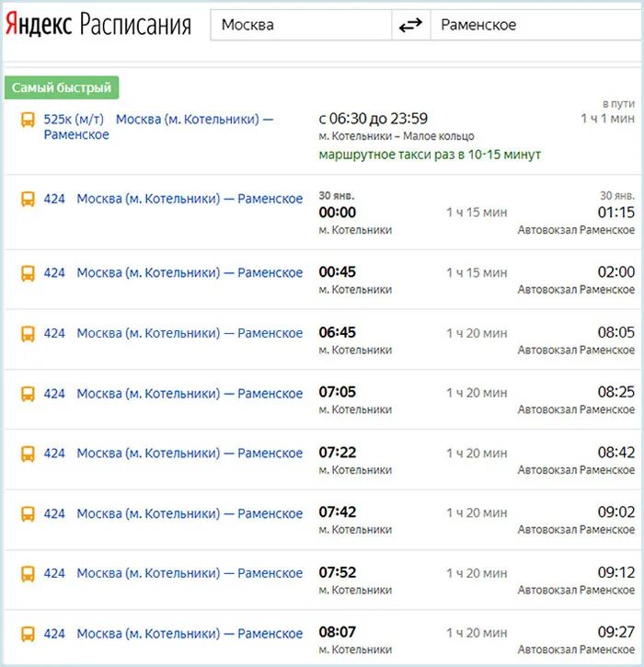Click arrival time 08:42
Image resolution: width=644 pixels, height=667 pixels.
(x=615, y=453)
